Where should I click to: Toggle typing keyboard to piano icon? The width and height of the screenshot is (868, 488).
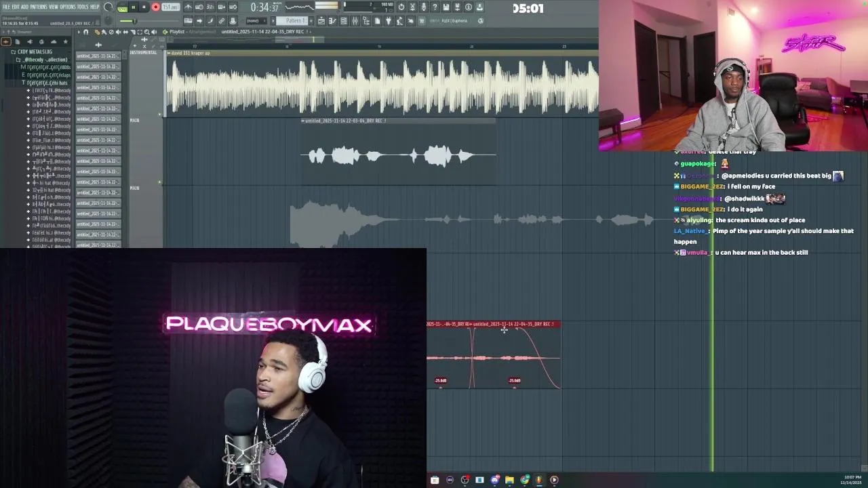[188, 21]
